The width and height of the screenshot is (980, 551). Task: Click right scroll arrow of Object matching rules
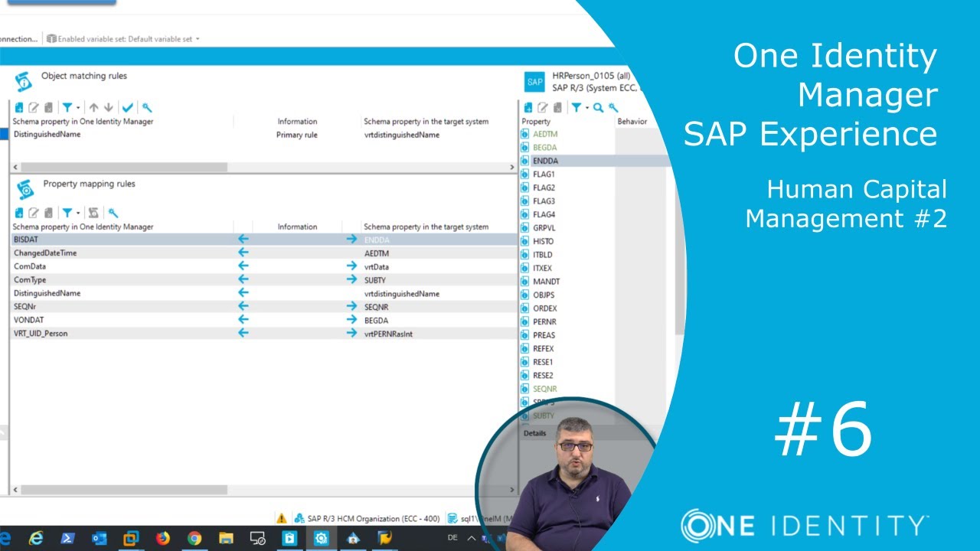[x=512, y=167]
